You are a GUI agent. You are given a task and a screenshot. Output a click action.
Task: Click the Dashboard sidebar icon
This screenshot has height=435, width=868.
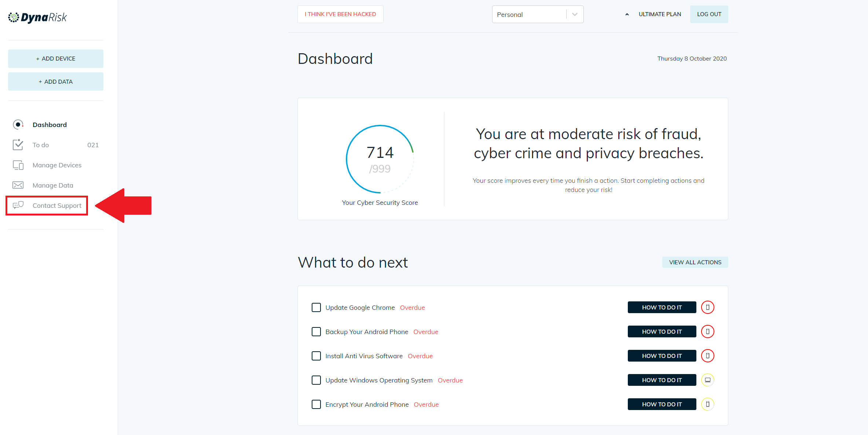[18, 125]
